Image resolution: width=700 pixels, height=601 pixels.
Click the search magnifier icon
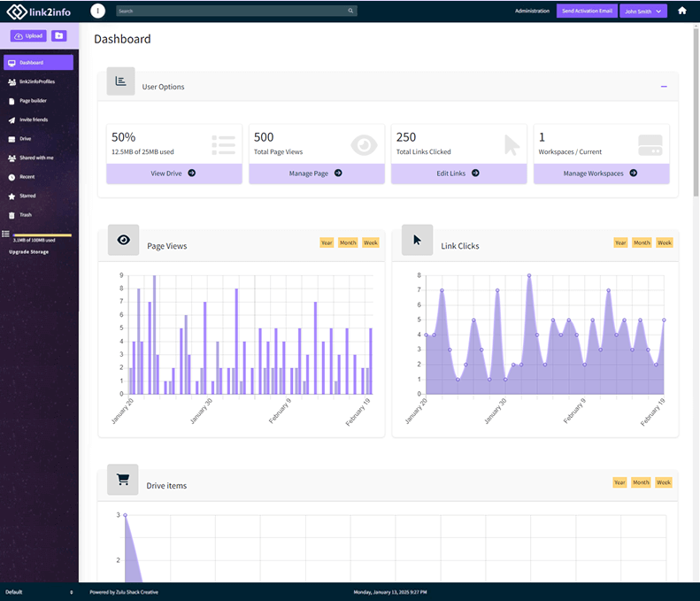(x=350, y=12)
